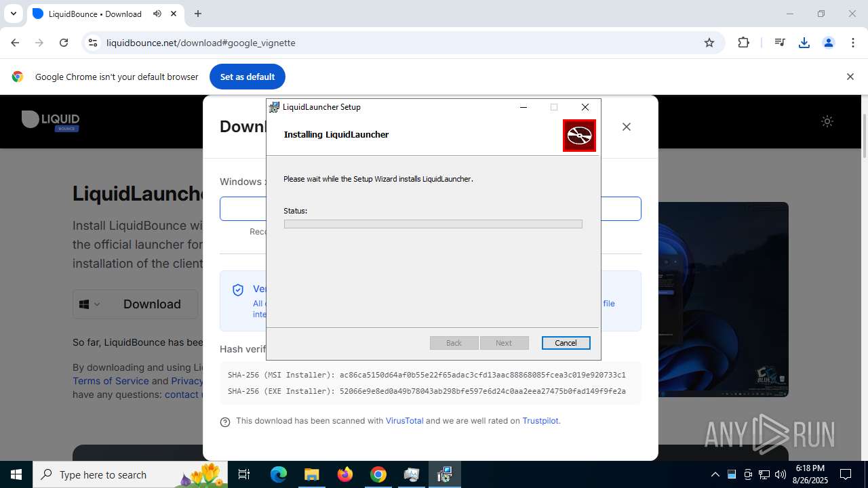Viewport: 868px width, 488px height.
Task: Select the active installer taskbar icon
Action: click(445, 474)
